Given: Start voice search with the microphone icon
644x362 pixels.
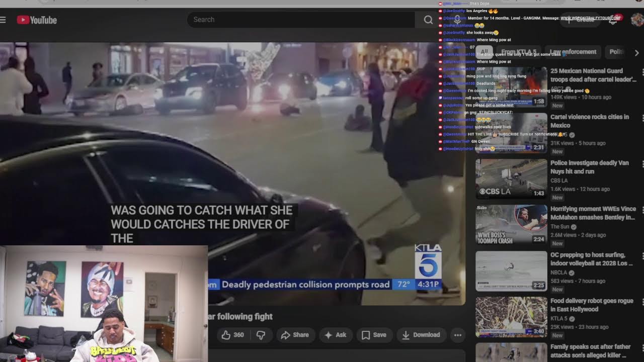Looking at the screenshot, I should tap(457, 20).
